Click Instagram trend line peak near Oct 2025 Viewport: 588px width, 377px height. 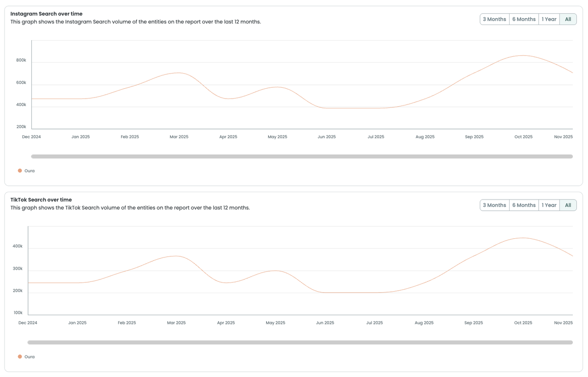(x=523, y=55)
